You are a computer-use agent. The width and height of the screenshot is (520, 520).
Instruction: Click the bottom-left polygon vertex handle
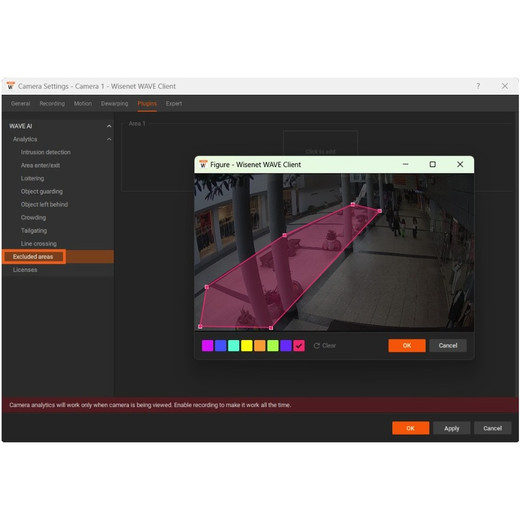point(200,326)
